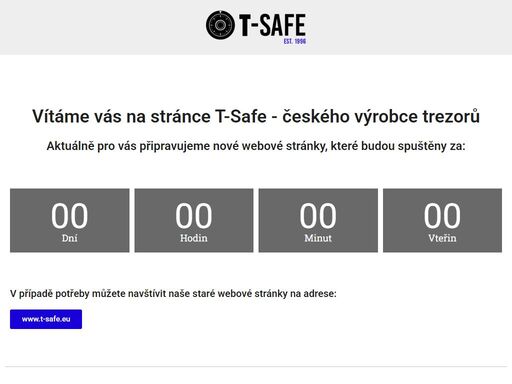The height and width of the screenshot is (384, 512).
Task: Click the 00 number above Hodin
Action: (194, 216)
